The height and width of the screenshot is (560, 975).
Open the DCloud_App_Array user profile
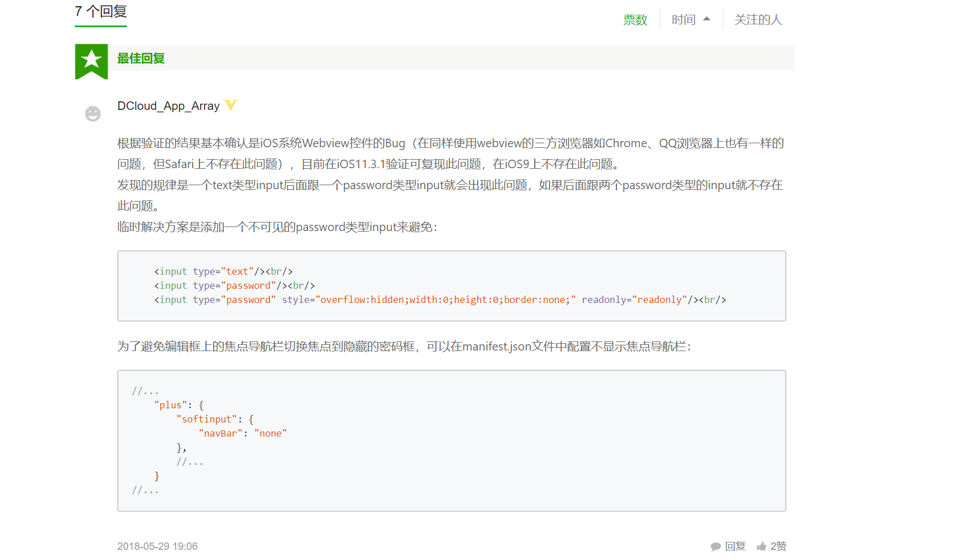click(x=168, y=106)
